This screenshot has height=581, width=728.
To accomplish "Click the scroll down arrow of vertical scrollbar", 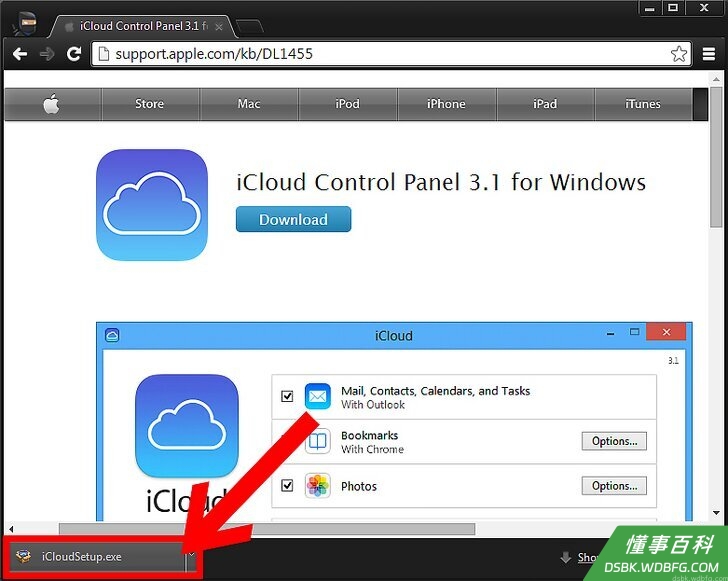I will click(716, 513).
